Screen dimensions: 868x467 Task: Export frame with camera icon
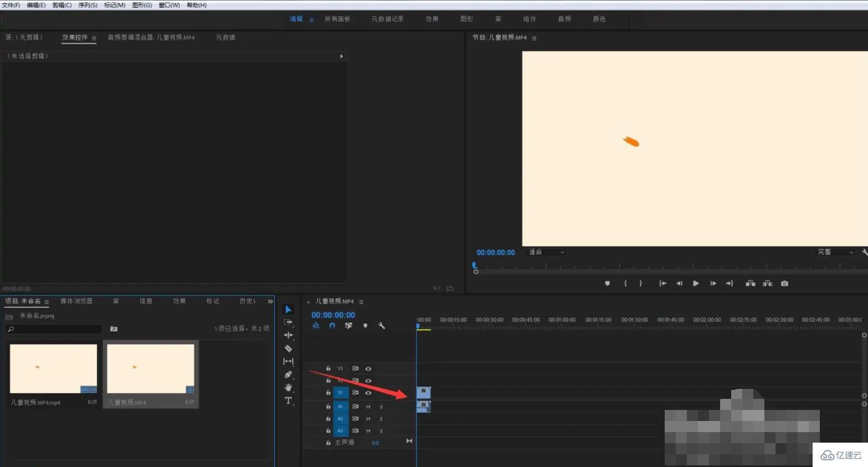[784, 283]
